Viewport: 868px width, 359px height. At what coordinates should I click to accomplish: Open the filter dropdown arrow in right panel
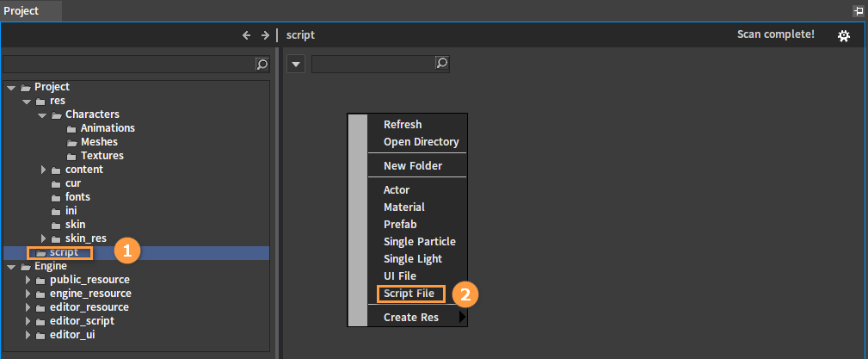pos(295,64)
